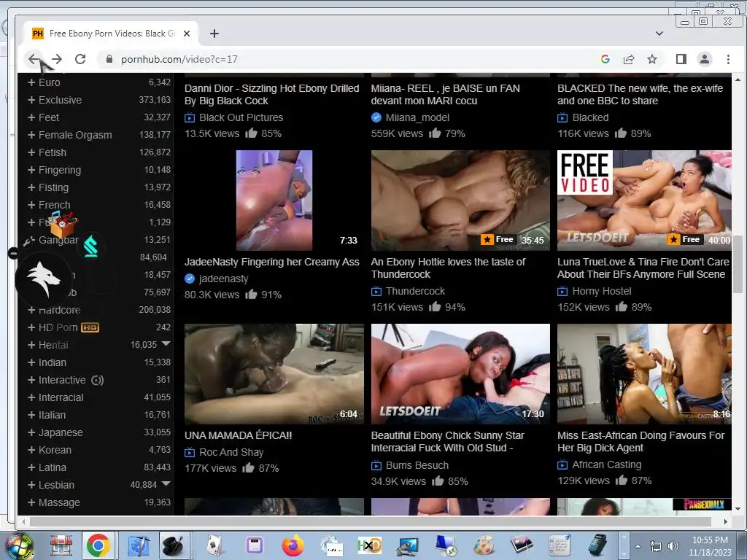This screenshot has height=560, width=747.
Task: Launch Firefox from the taskbar
Action: [293, 545]
